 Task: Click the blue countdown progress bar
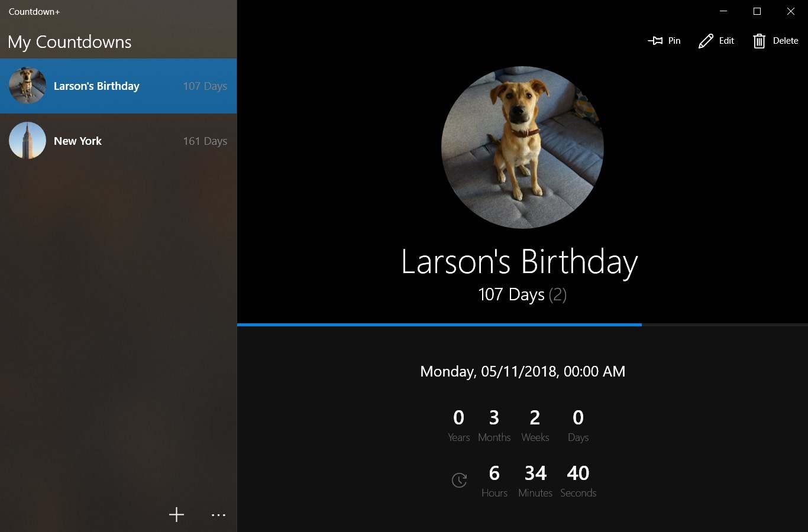click(439, 325)
